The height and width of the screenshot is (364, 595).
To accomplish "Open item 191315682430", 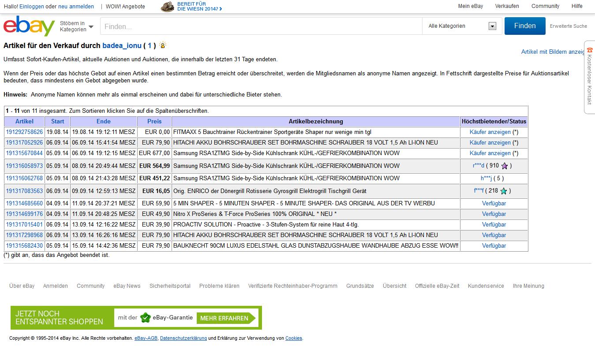I will (x=24, y=246).
